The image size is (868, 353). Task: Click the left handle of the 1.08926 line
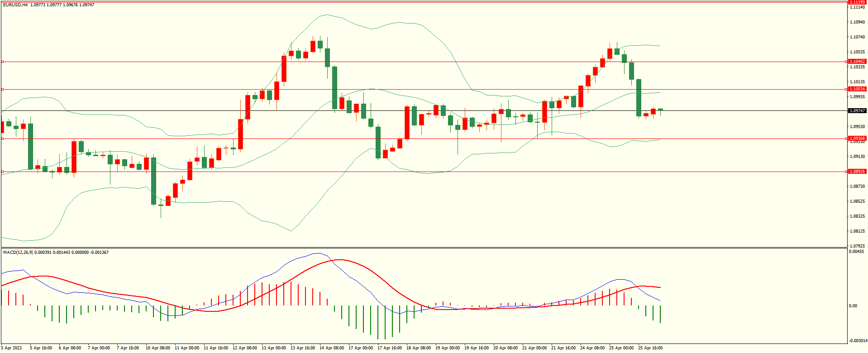(2, 172)
